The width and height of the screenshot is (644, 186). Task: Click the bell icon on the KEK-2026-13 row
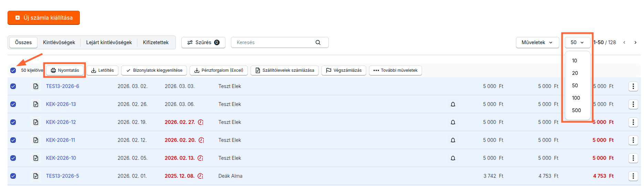[453, 104]
